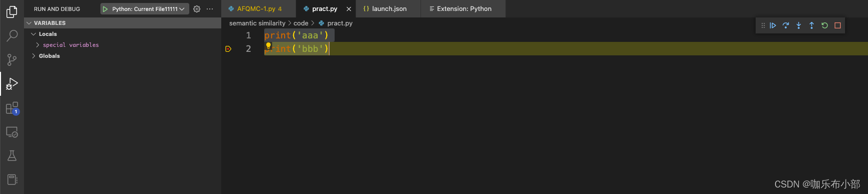Screen dimensions: 868x194
Task: Open the notebook icon in activity bar
Action: 12,180
